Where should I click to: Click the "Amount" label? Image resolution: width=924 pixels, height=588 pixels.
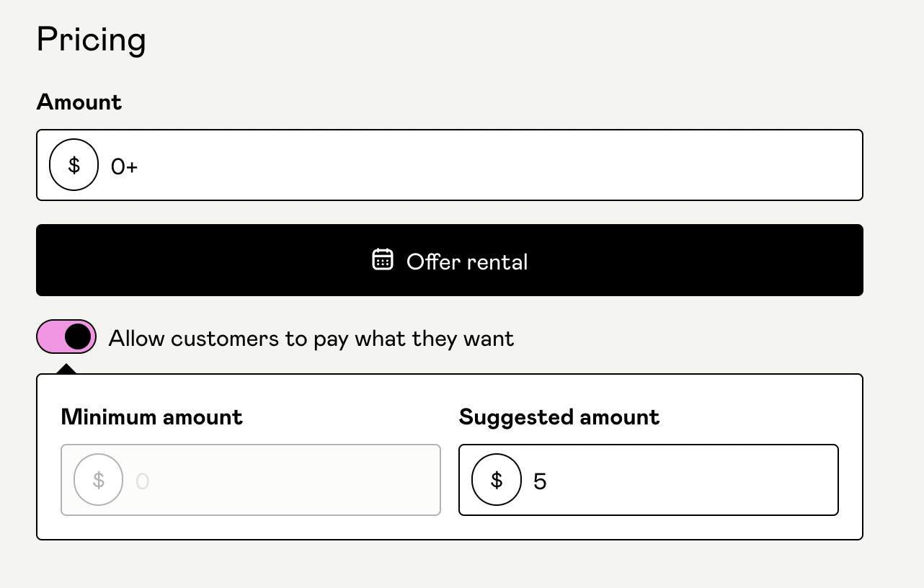pyautogui.click(x=79, y=102)
